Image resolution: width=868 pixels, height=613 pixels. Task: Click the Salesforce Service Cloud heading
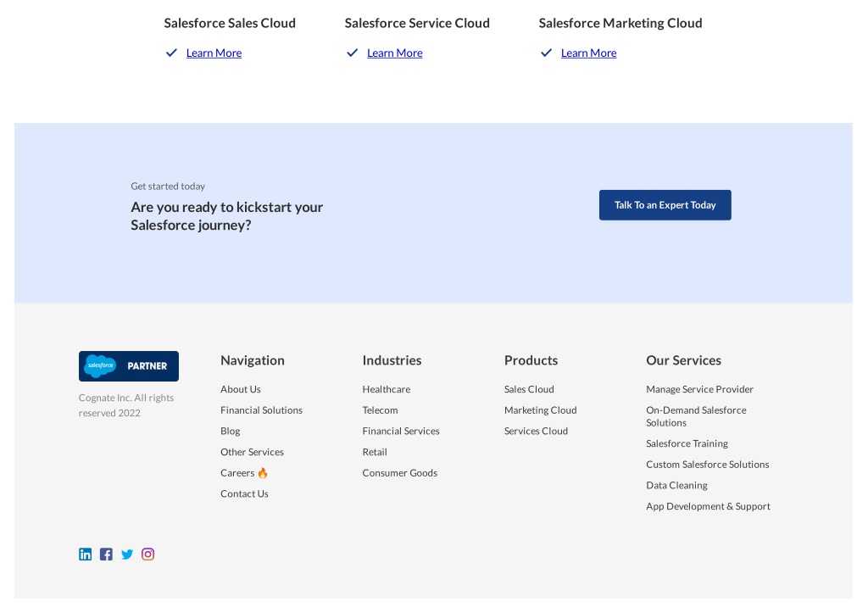coord(417,23)
